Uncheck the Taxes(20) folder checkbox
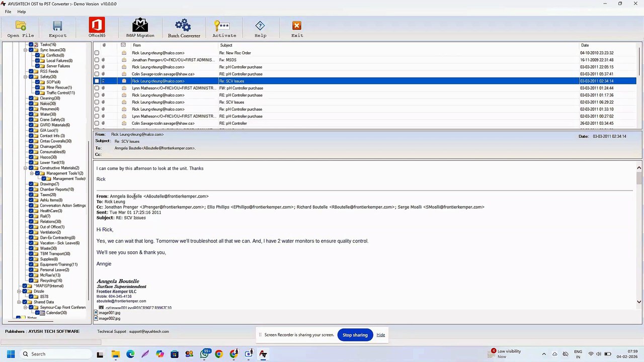 tap(31, 195)
